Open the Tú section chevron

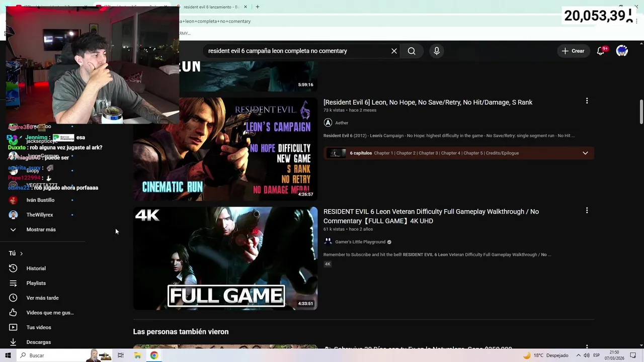[21, 253]
